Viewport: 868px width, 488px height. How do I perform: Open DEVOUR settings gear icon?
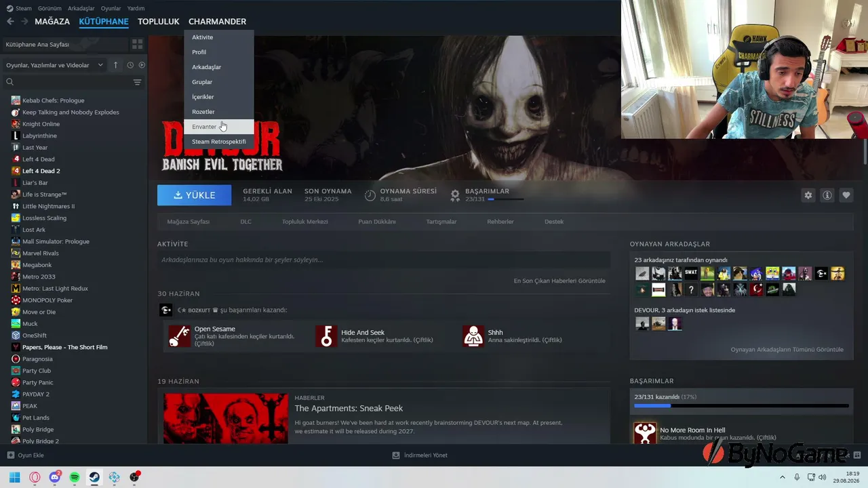pos(808,195)
